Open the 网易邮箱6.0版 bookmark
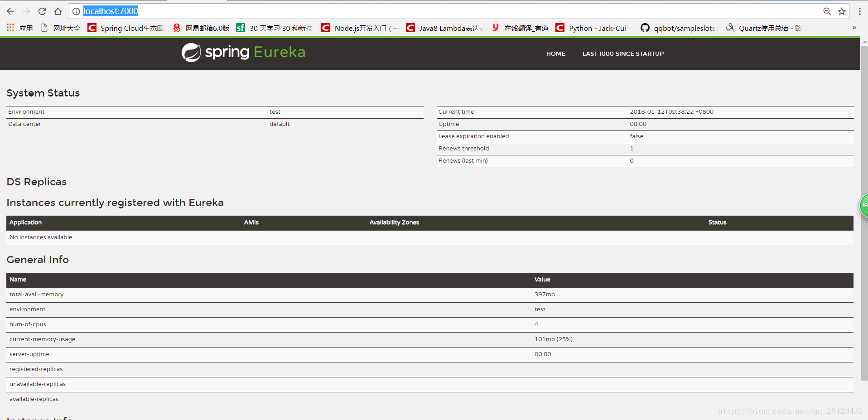Screen dimensions: 868x420 click(201, 28)
